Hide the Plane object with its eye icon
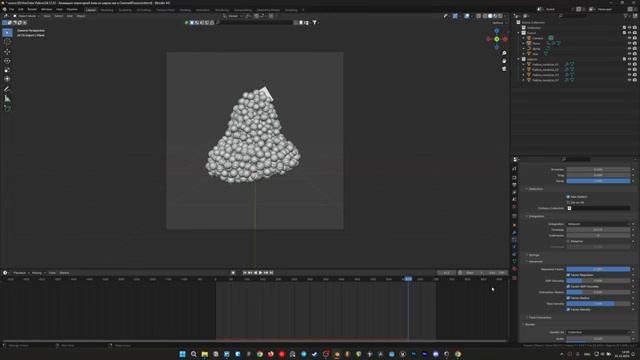 tap(629, 43)
